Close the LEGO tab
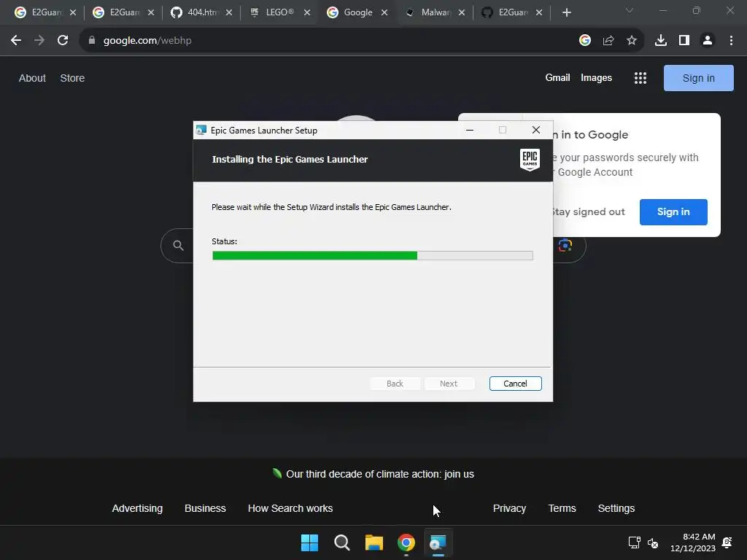The image size is (747, 560). (307, 12)
